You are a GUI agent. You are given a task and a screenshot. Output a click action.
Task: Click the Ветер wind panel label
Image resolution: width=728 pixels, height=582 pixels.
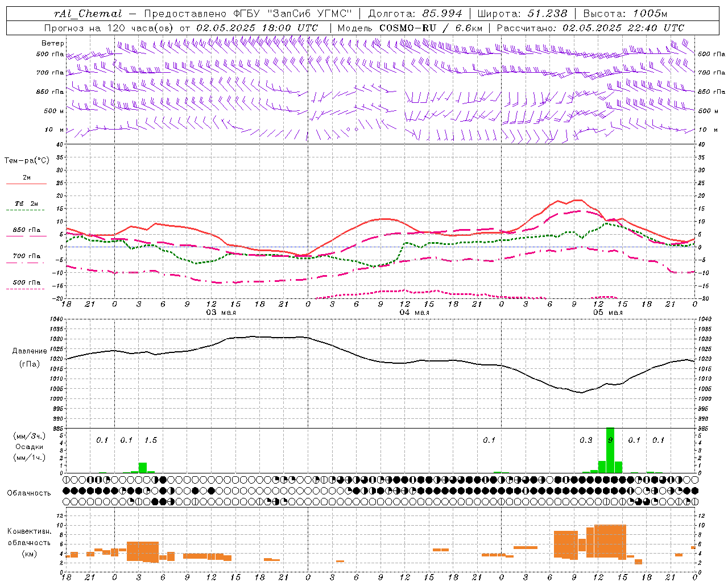click(53, 43)
